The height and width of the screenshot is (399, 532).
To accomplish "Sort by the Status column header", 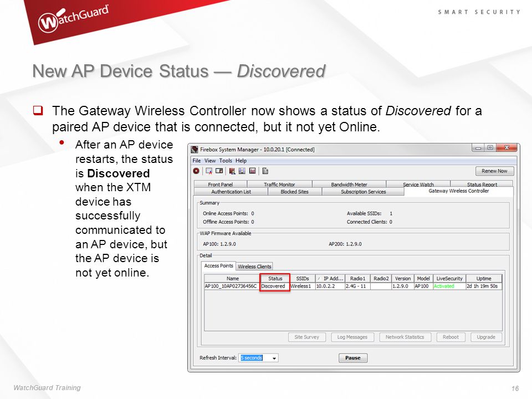I will point(275,279).
